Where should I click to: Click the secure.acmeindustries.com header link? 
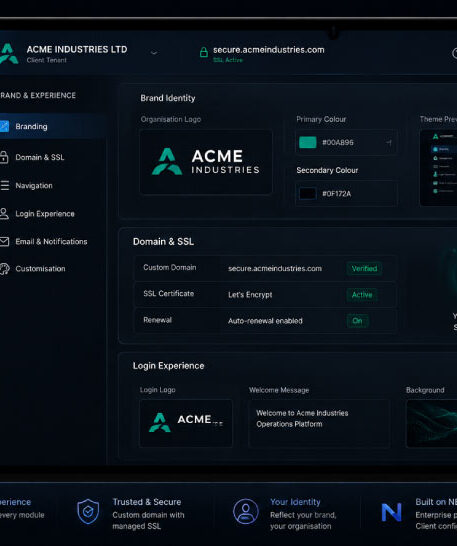point(269,50)
